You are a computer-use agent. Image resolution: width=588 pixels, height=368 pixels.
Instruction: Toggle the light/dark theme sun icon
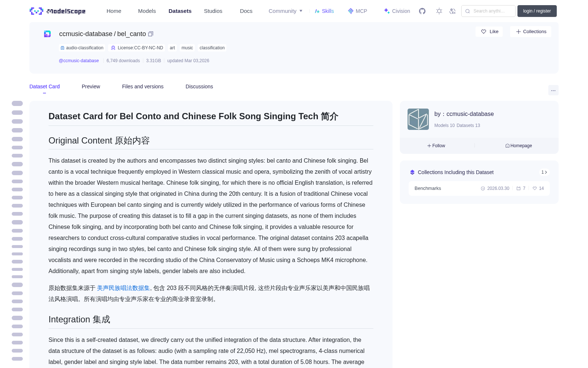[x=439, y=11]
